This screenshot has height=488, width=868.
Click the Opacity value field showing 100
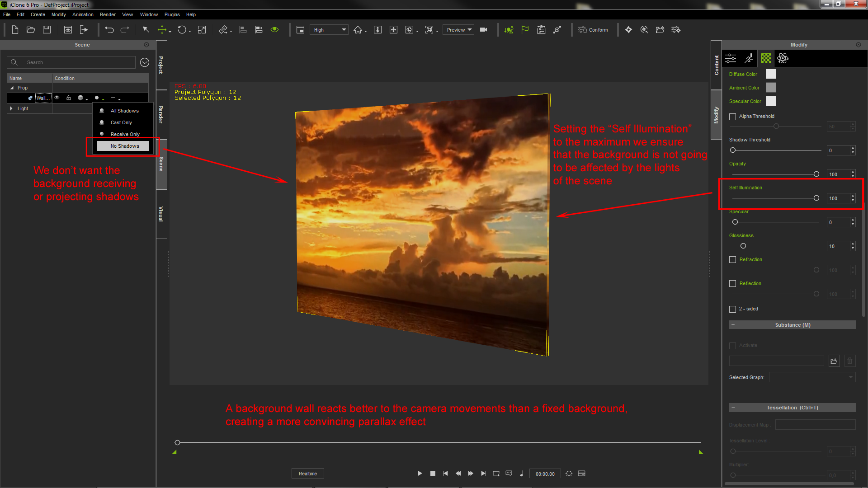[839, 174]
